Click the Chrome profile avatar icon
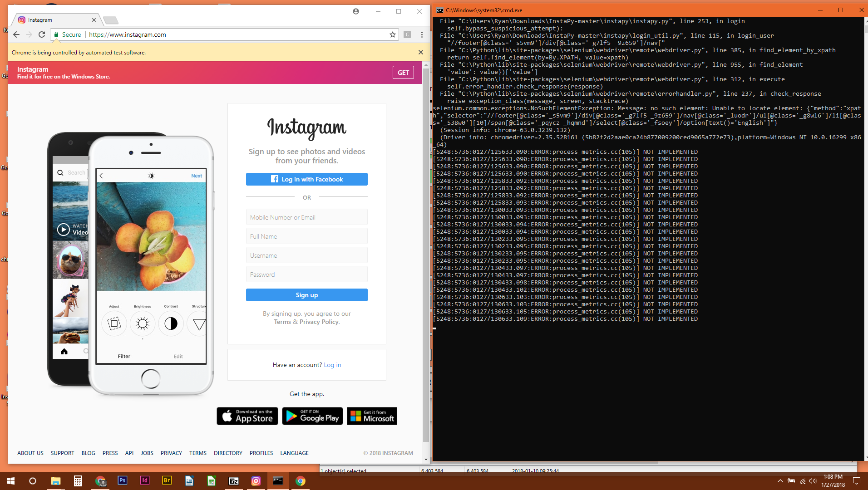This screenshot has width=868, height=490. (x=355, y=11)
